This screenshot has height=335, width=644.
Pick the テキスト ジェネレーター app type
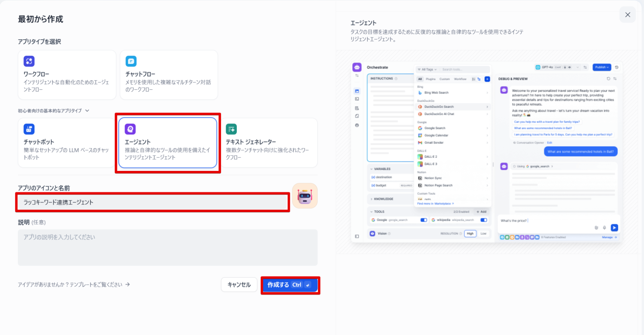pyautogui.click(x=269, y=143)
